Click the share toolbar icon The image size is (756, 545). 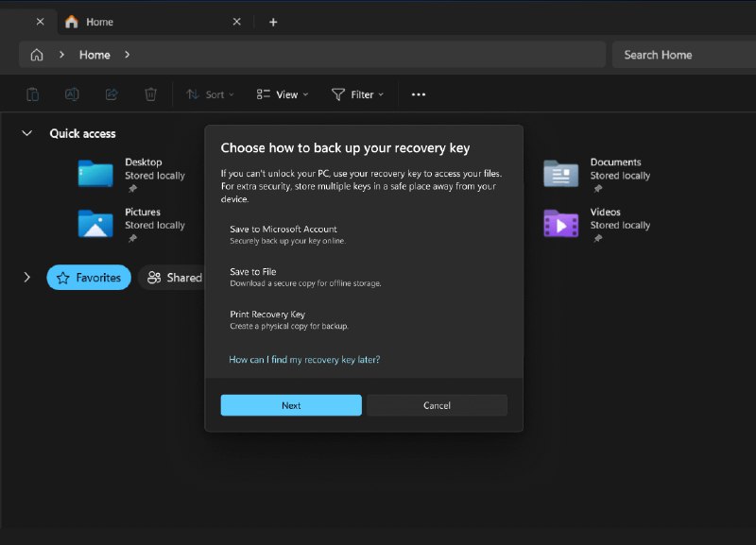pos(112,94)
